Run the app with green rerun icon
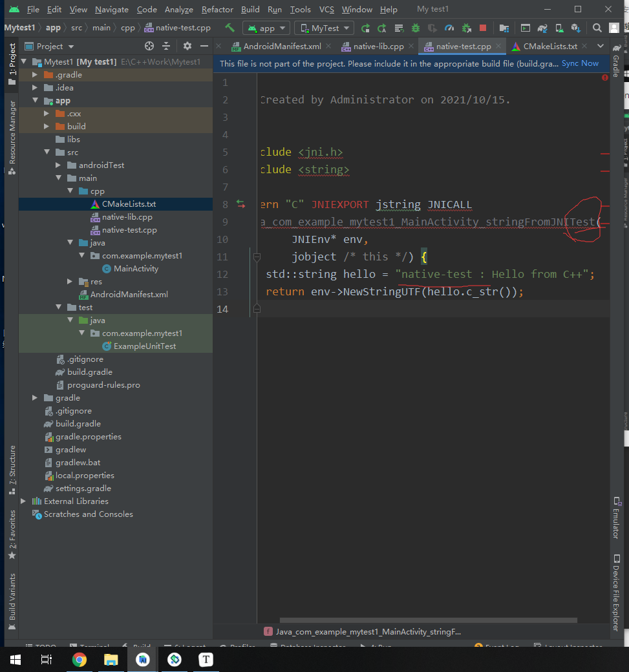This screenshot has height=672, width=629. tap(365, 28)
